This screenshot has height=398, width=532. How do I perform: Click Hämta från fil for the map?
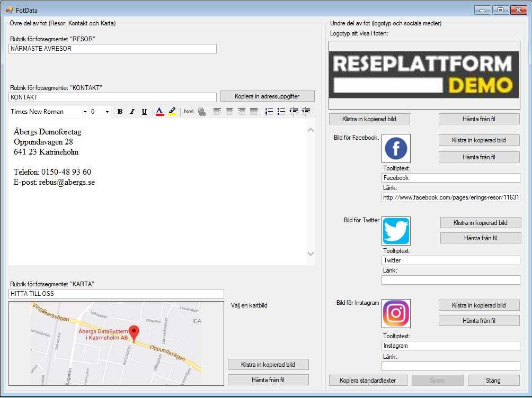coord(268,379)
